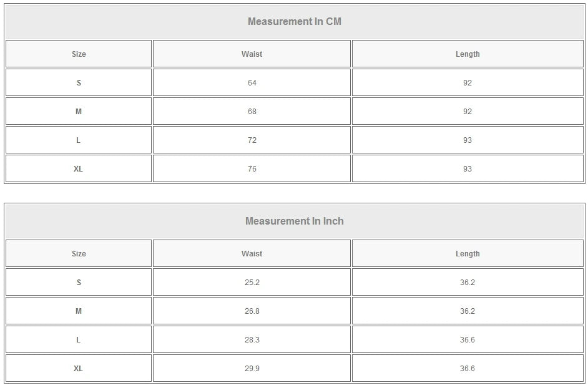The image size is (588, 388).
Task: Select the 26.8 inch waist cell
Action: pos(252,311)
